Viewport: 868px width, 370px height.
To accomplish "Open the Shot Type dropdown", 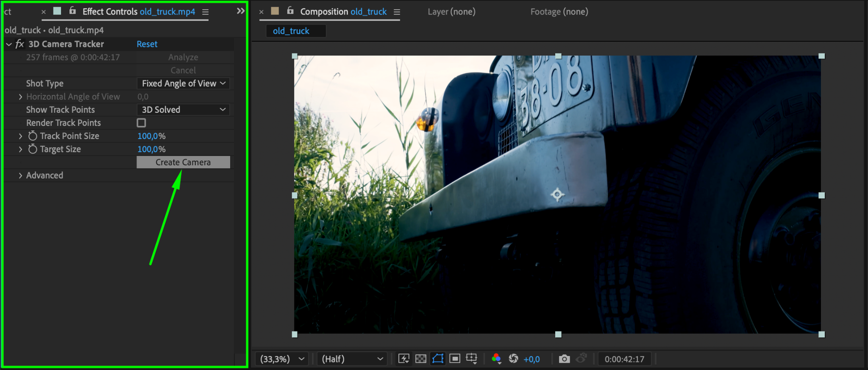I will 183,83.
